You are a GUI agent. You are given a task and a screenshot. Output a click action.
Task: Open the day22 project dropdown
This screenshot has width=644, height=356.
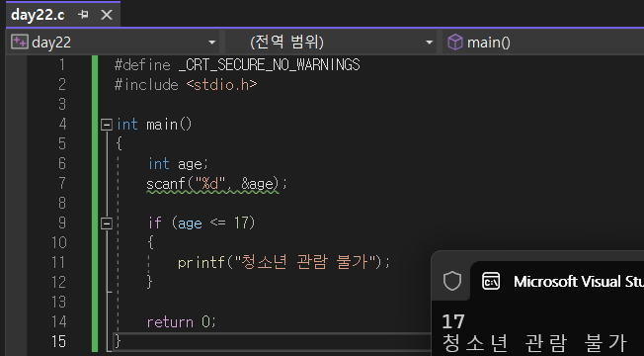(x=212, y=42)
